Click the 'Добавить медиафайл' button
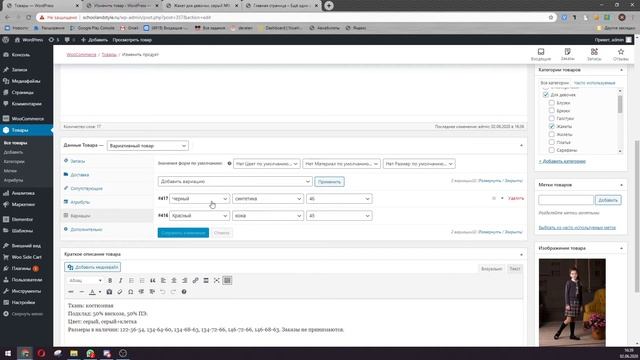The image size is (640, 360). pos(92,267)
